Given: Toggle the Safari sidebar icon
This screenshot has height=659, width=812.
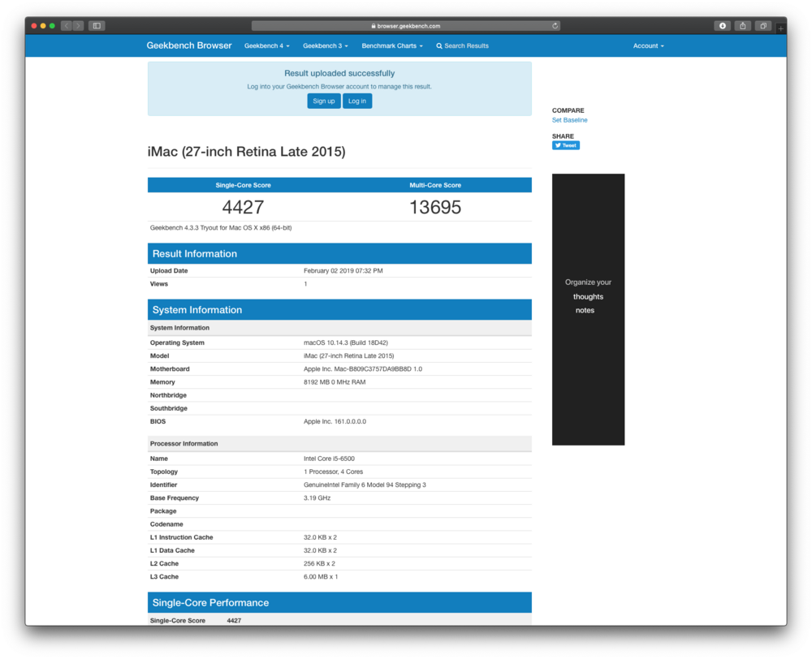Looking at the screenshot, I should (97, 26).
